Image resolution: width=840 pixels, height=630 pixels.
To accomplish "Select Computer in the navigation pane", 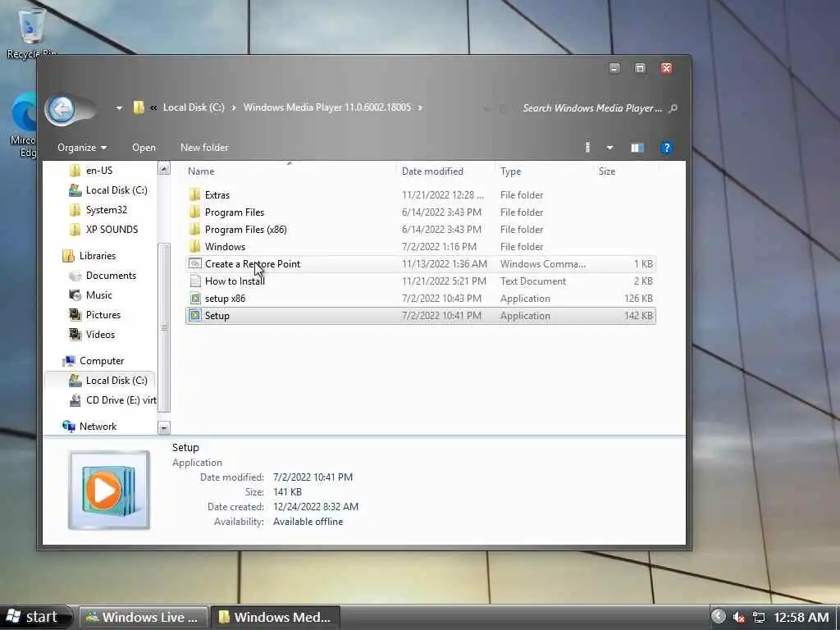I will coord(101,361).
